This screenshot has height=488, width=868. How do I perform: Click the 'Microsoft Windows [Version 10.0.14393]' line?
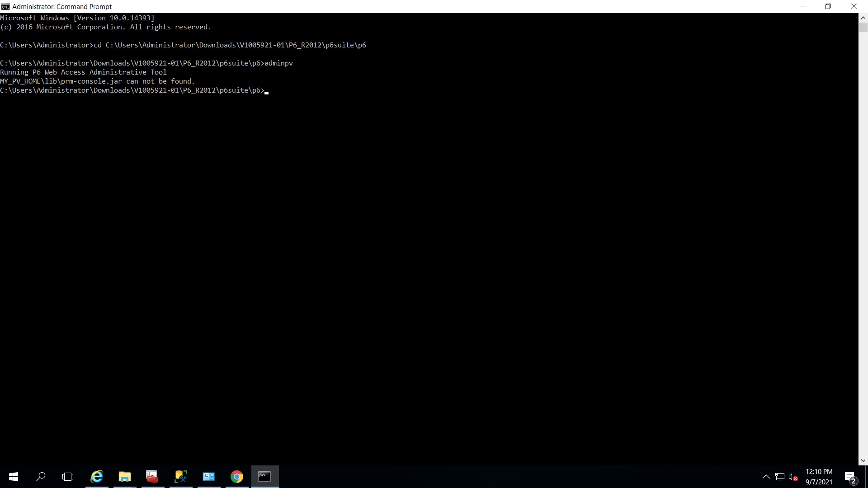(x=77, y=18)
